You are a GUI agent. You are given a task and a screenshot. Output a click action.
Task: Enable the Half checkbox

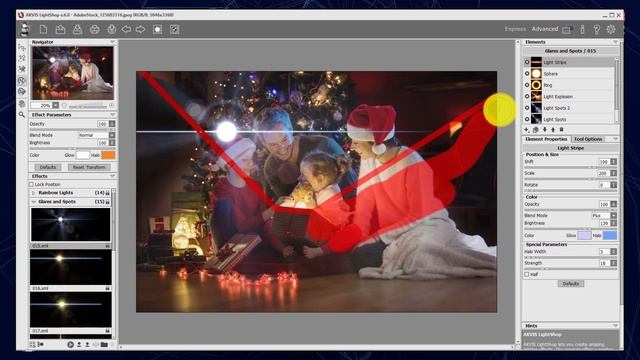[527, 274]
